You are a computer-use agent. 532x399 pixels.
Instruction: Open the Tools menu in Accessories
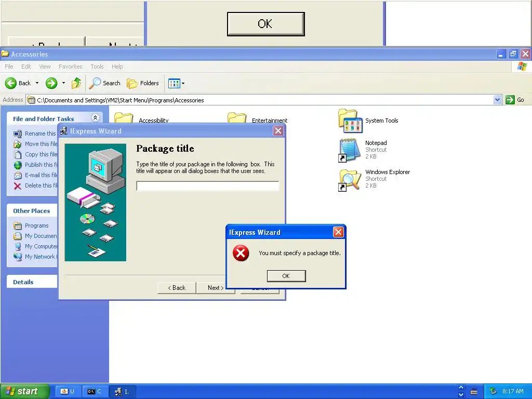click(x=97, y=66)
